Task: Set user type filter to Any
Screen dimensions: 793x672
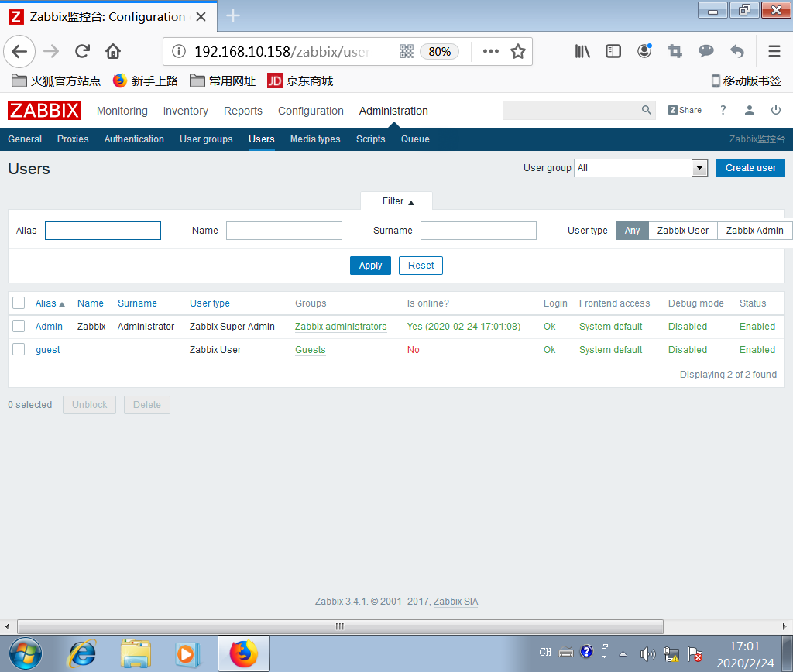Action: [632, 231]
